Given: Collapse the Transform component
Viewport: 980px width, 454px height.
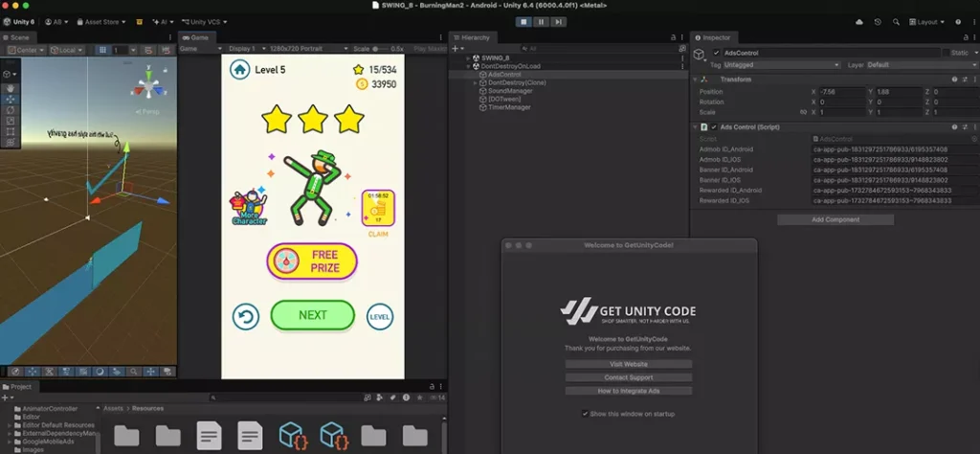Looking at the screenshot, I should [695, 79].
